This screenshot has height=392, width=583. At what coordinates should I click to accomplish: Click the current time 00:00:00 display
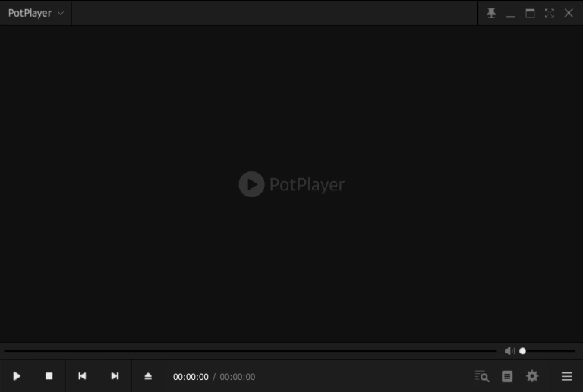(191, 377)
